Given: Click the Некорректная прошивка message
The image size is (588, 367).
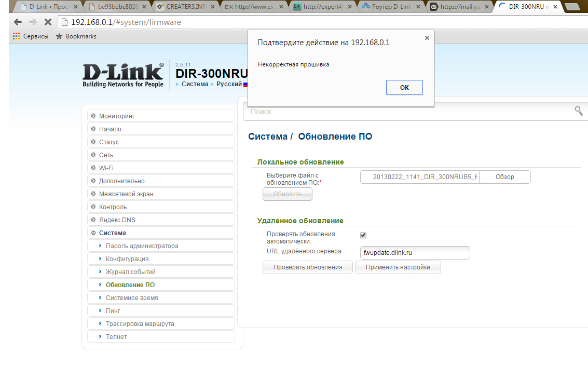Looking at the screenshot, I should coord(294,64).
